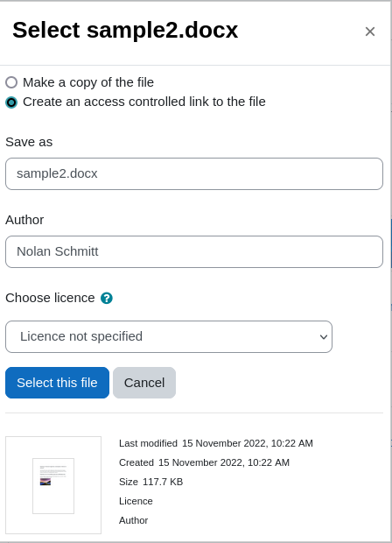Focus the Save as filename field
This screenshot has width=392, height=543.
click(x=194, y=173)
